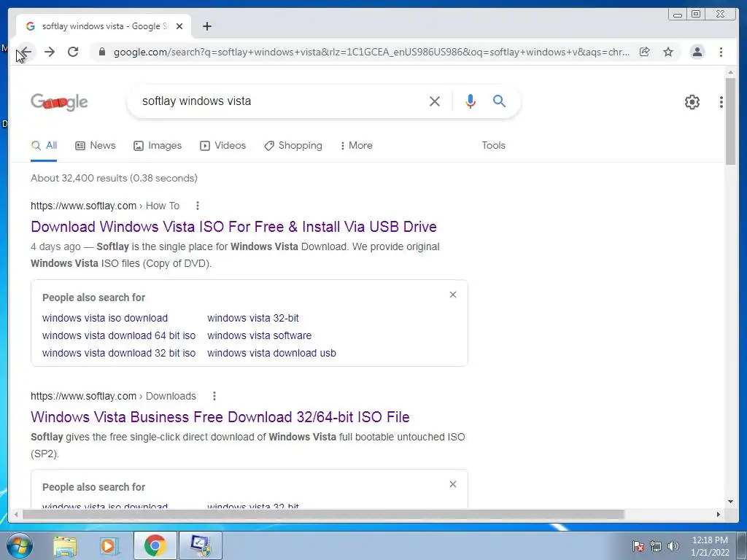Switch to the News tab
The width and height of the screenshot is (747, 560).
tap(96, 146)
